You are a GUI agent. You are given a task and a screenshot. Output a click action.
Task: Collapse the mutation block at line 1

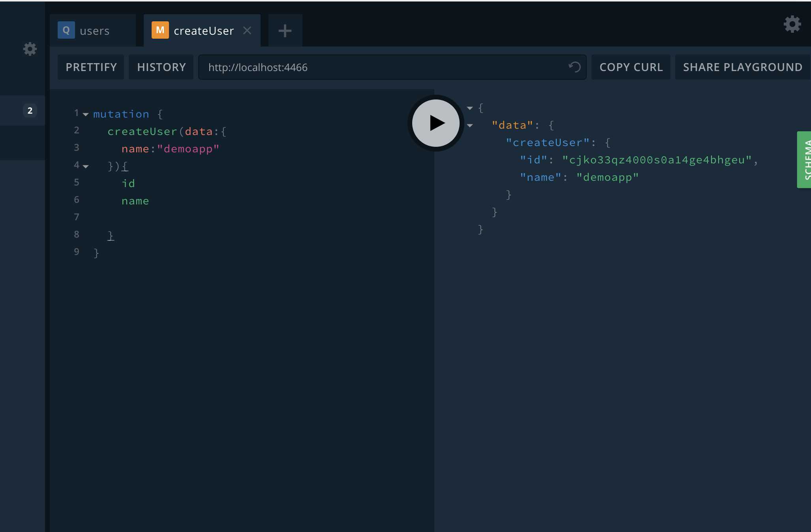point(86,114)
